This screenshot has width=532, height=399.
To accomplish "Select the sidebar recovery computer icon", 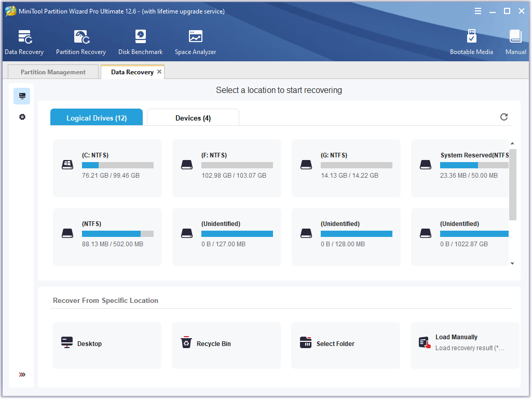I will coord(22,96).
